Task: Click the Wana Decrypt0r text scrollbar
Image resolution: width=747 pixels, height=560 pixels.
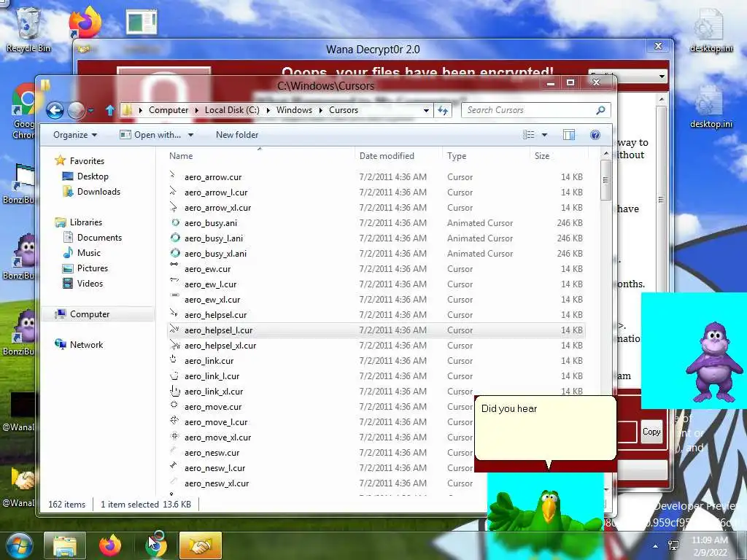Action: (x=661, y=200)
